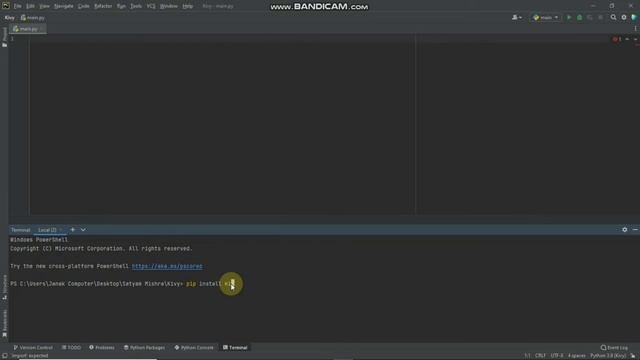The image size is (640, 360).
Task: Start debugging with the green bug icon
Action: pyautogui.click(x=580, y=18)
